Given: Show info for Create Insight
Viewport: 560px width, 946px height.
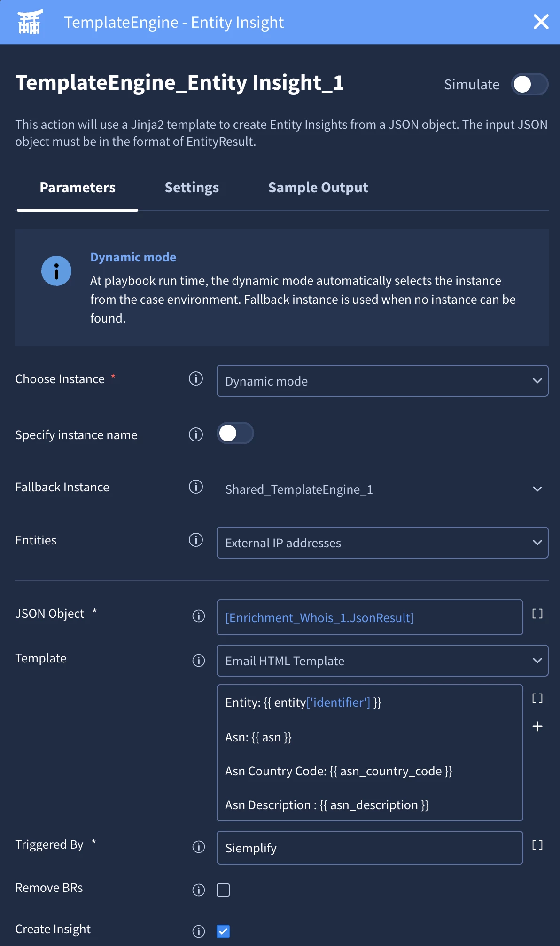Looking at the screenshot, I should coord(199,931).
